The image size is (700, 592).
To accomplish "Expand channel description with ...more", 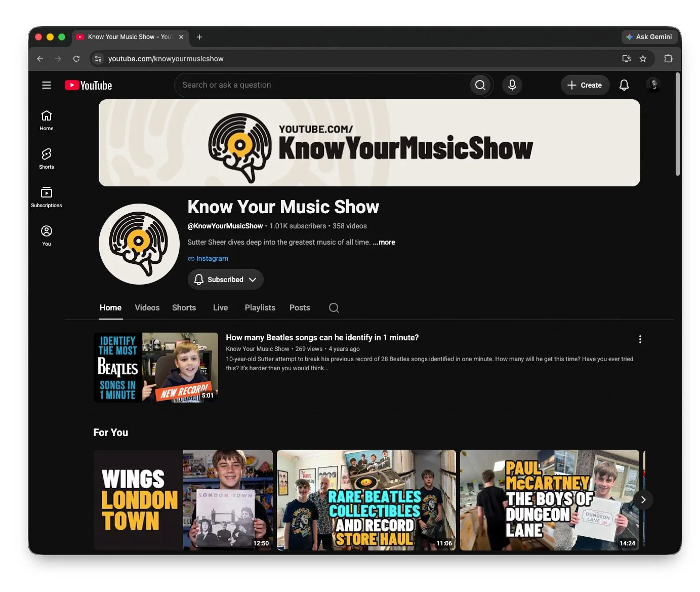I will [x=384, y=242].
